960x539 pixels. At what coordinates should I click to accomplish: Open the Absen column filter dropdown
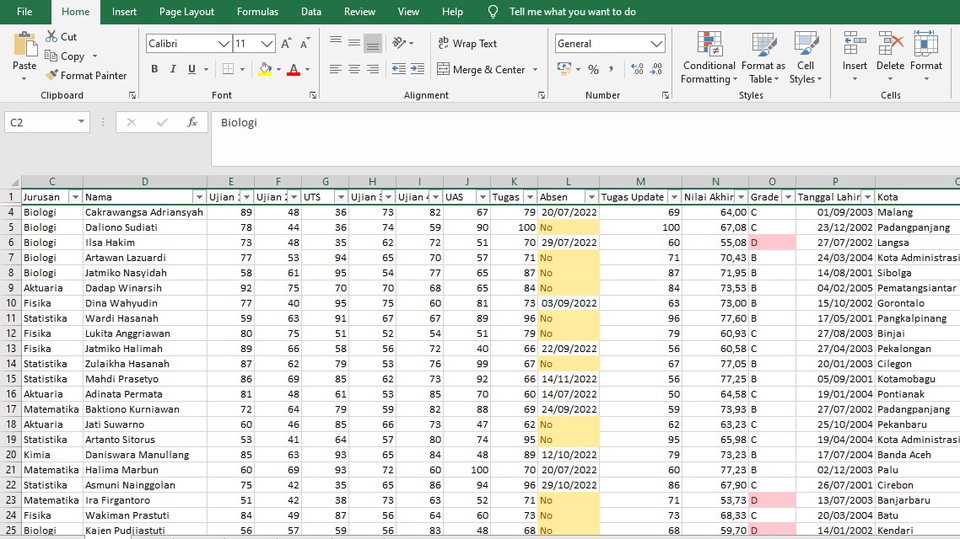pos(591,197)
